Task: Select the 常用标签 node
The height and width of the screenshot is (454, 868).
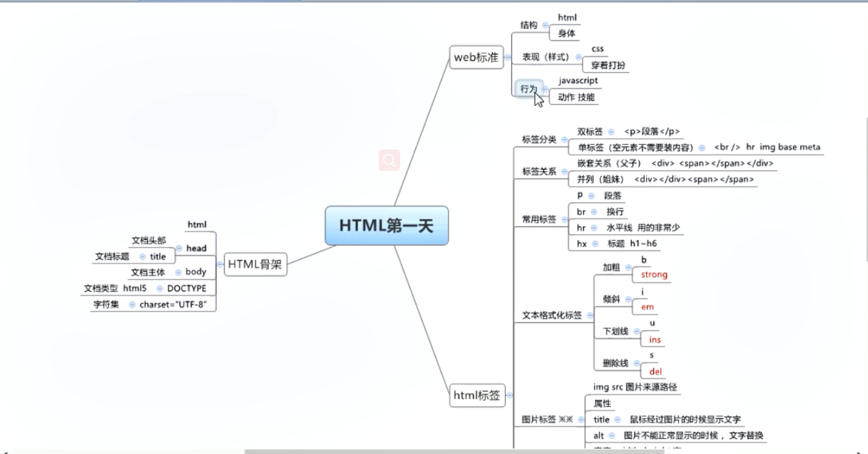Action: tap(539, 219)
